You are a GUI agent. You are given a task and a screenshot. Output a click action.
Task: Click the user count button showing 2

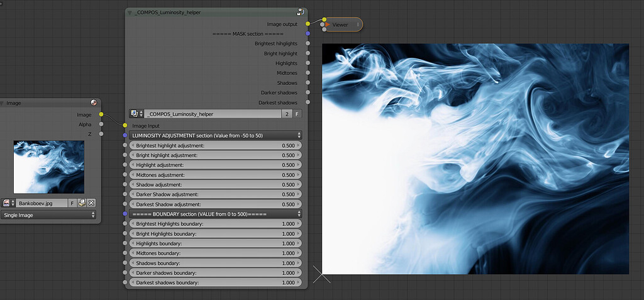(x=287, y=114)
